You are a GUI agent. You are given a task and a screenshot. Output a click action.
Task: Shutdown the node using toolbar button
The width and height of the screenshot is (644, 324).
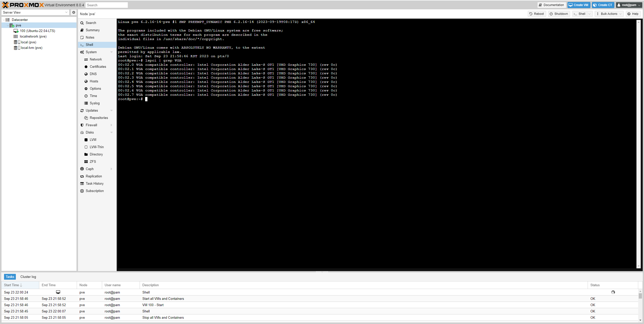coord(559,14)
